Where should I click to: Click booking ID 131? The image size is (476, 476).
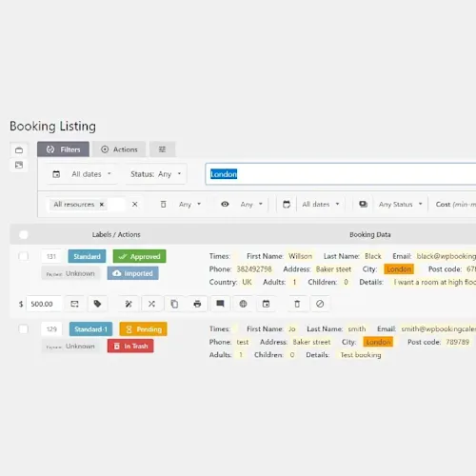coord(51,256)
